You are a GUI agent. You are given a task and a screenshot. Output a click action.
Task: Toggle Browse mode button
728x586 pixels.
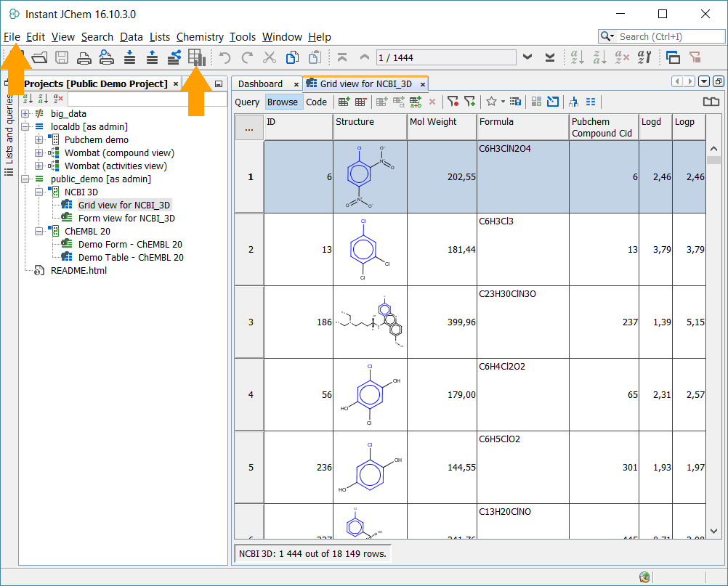point(283,102)
